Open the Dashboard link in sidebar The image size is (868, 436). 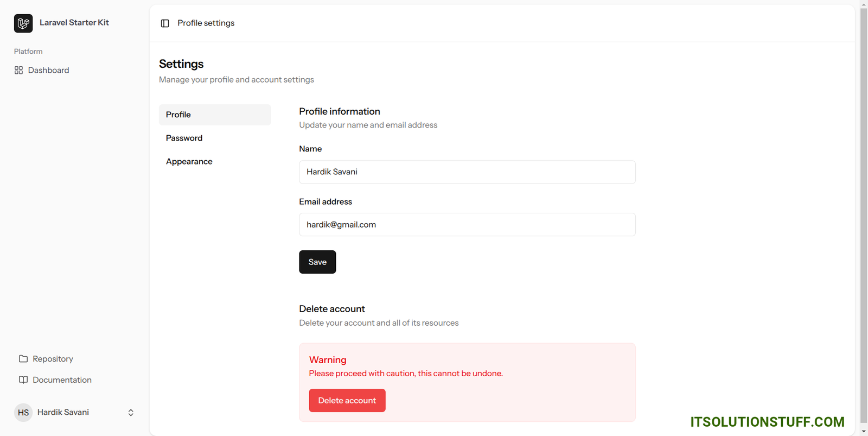click(48, 70)
